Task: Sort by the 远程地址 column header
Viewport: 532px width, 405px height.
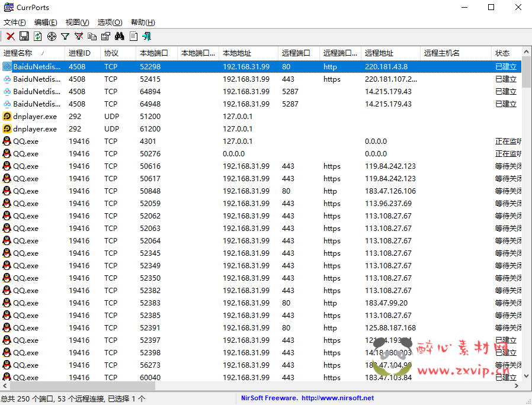Action: [379, 53]
